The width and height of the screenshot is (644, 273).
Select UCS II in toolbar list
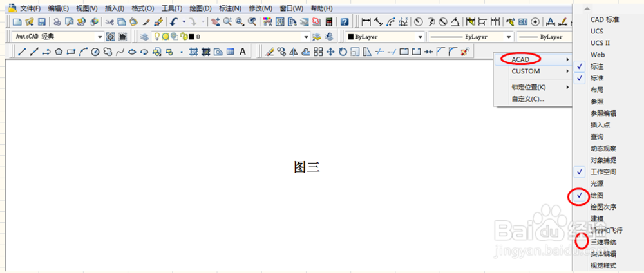pyautogui.click(x=600, y=42)
